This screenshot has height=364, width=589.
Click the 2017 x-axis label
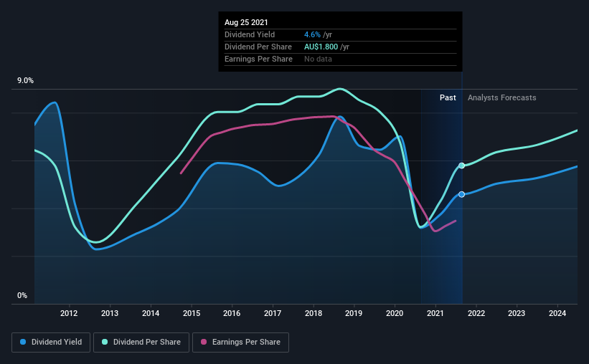pyautogui.click(x=273, y=313)
